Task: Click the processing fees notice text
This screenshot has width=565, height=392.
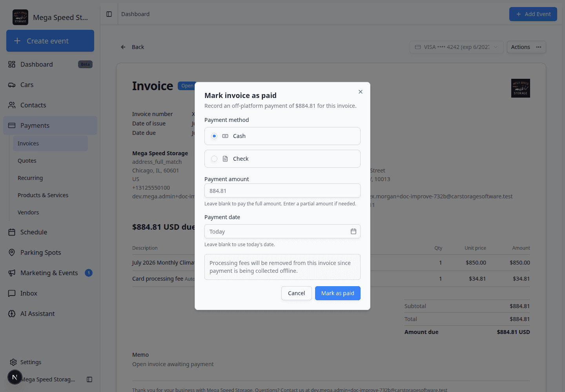Action: (280, 267)
